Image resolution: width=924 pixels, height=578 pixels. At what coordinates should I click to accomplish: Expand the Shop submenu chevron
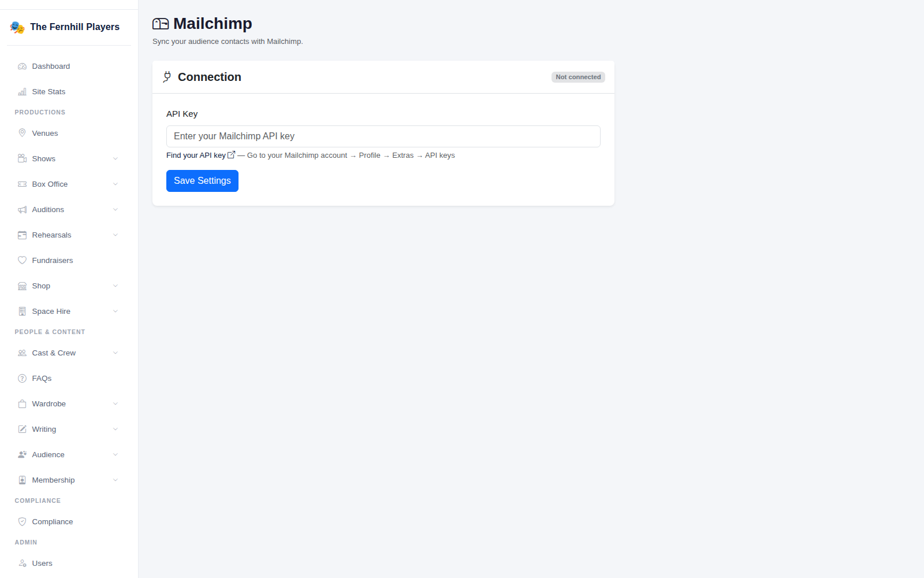pos(115,286)
